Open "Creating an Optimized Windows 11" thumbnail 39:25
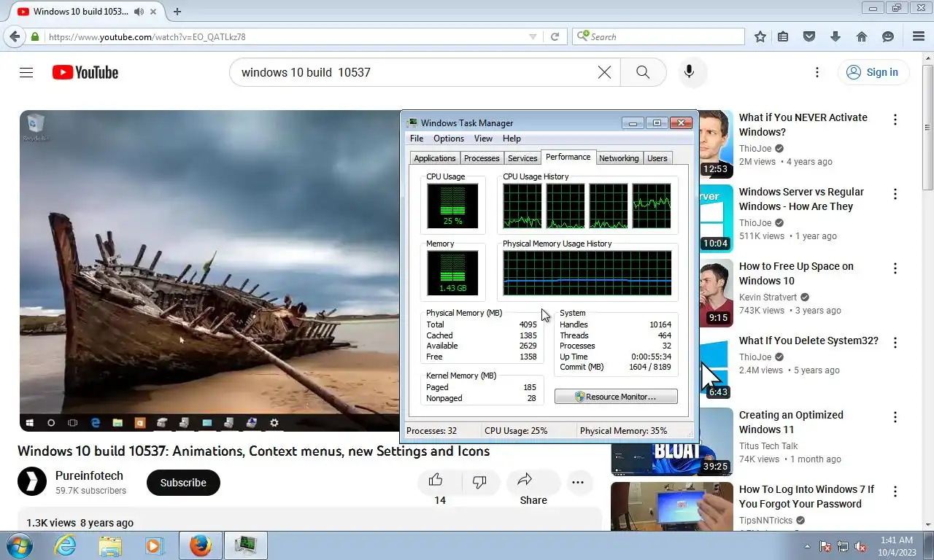This screenshot has height=560, width=934. point(672,442)
